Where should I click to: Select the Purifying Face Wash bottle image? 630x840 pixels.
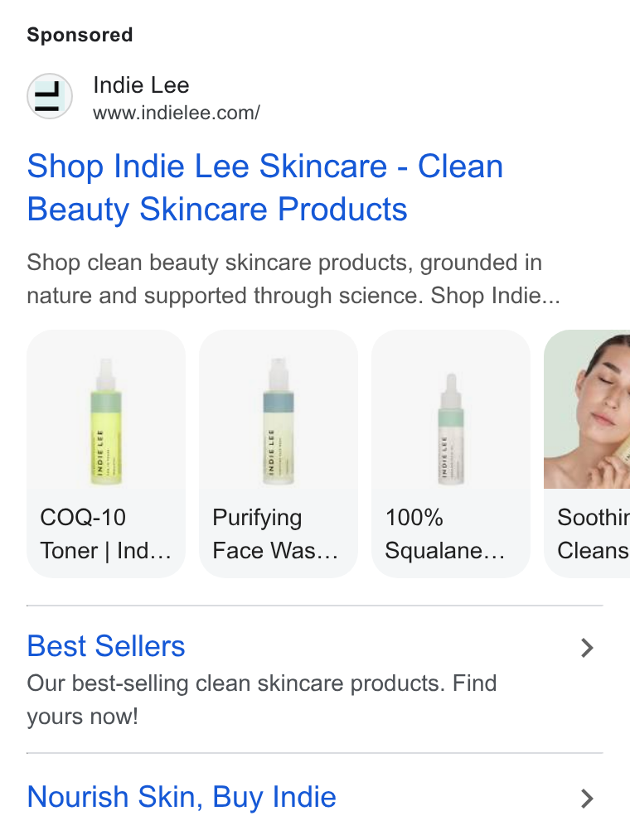point(279,421)
